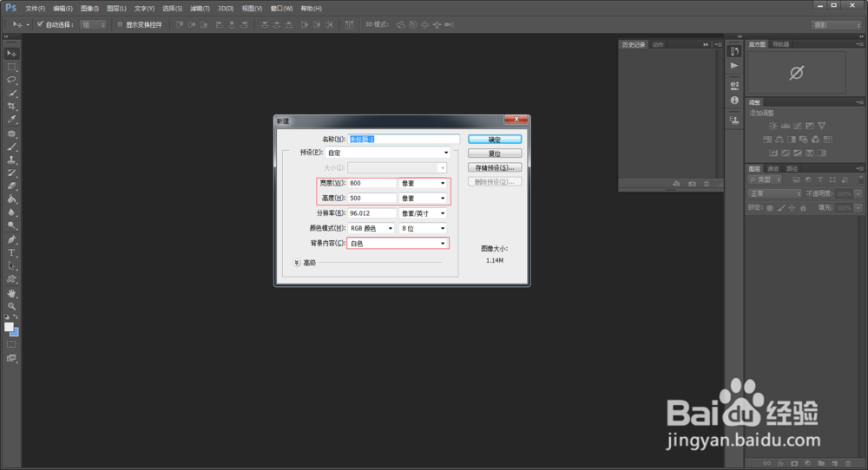The image size is (868, 470).
Task: Toggle the 显示变换控件 checkbox
Action: pyautogui.click(x=120, y=24)
